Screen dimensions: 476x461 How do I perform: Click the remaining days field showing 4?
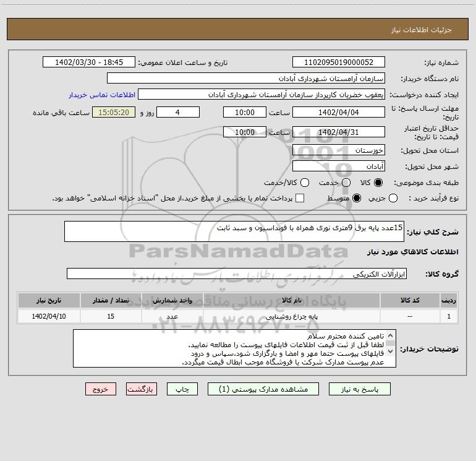(x=178, y=112)
